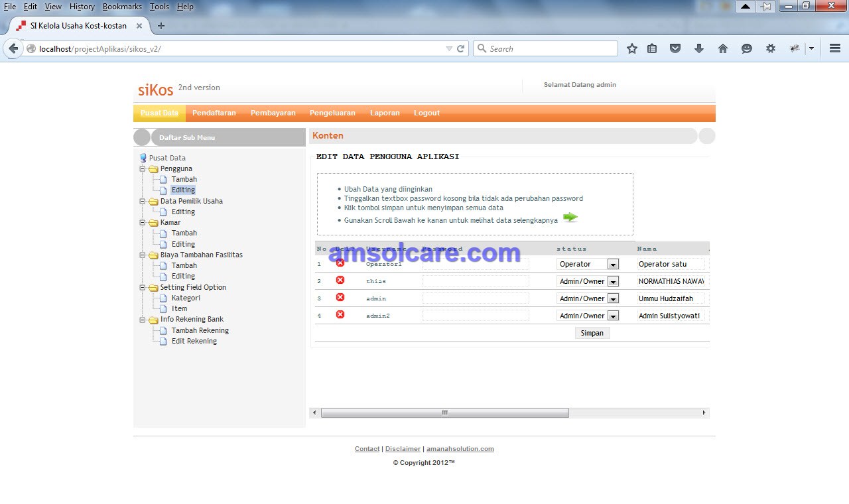Viewport: 849px width, 504px height.
Task: Open status dropdown for Operator1
Action: 613,264
